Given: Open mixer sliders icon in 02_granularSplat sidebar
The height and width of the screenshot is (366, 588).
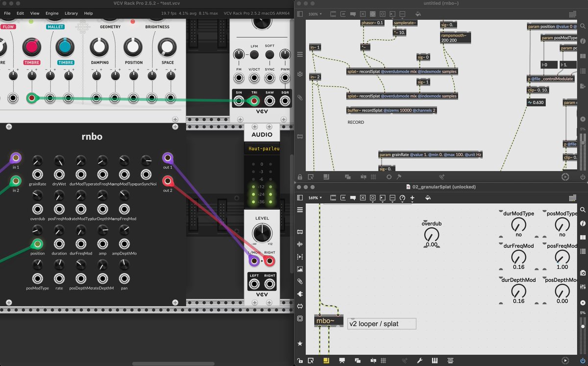Looking at the screenshot, I should pyautogui.click(x=582, y=287).
